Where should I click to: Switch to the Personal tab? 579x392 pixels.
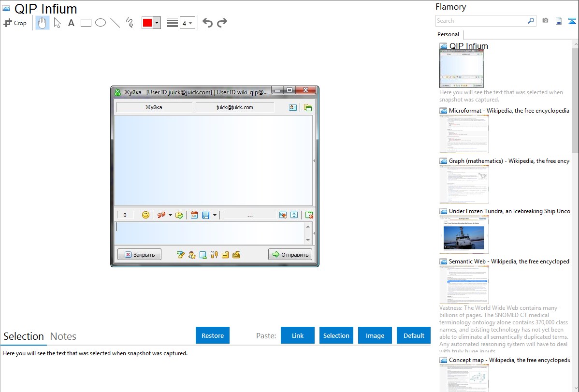point(449,34)
